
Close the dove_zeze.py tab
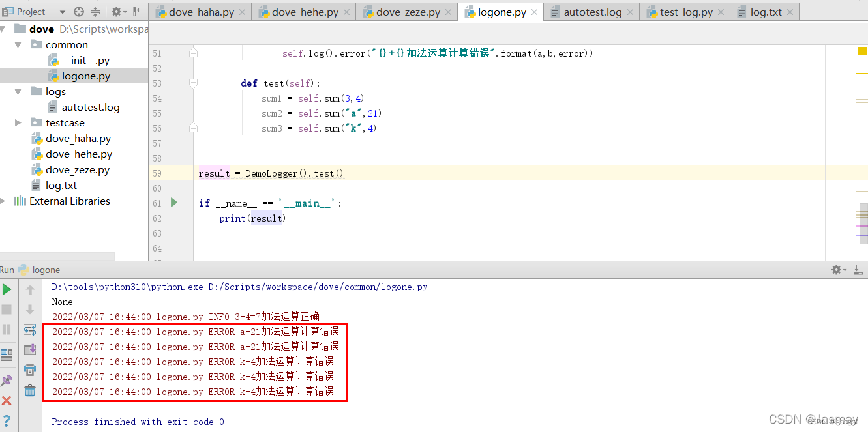click(448, 12)
